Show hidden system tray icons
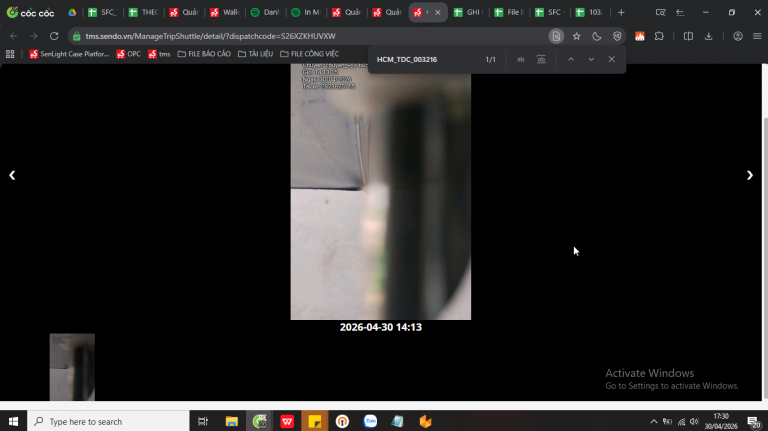Image resolution: width=768 pixels, height=431 pixels. (x=654, y=421)
